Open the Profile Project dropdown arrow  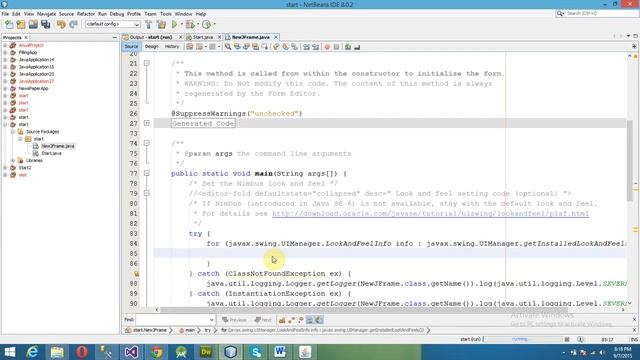pyautogui.click(x=214, y=24)
